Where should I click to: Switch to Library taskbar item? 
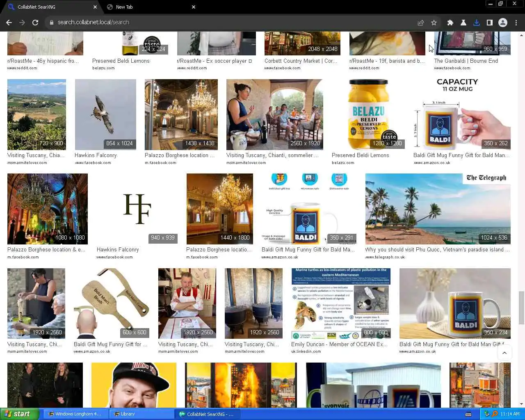point(141,414)
